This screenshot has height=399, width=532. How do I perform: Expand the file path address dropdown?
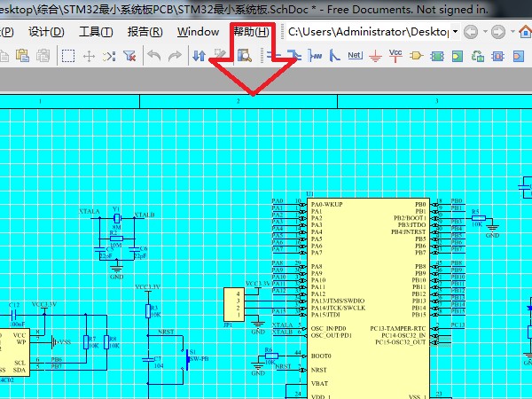(456, 32)
